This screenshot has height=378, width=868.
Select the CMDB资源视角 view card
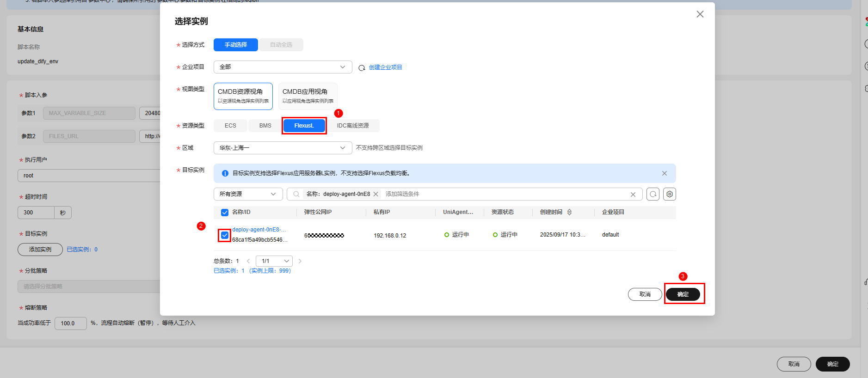[243, 96]
